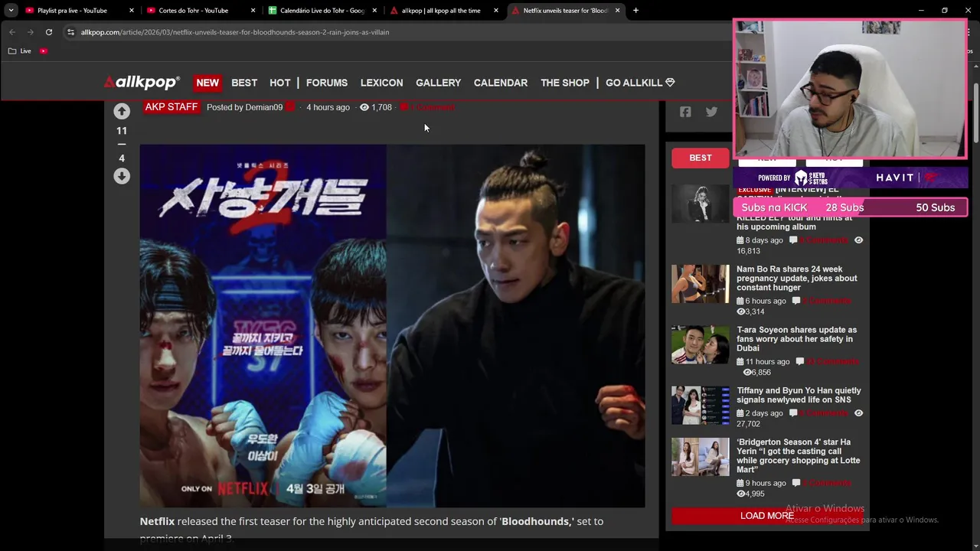Image resolution: width=980 pixels, height=551 pixels.
Task: Open T-ara Soyeon safety in Dubai article
Action: tap(796, 339)
